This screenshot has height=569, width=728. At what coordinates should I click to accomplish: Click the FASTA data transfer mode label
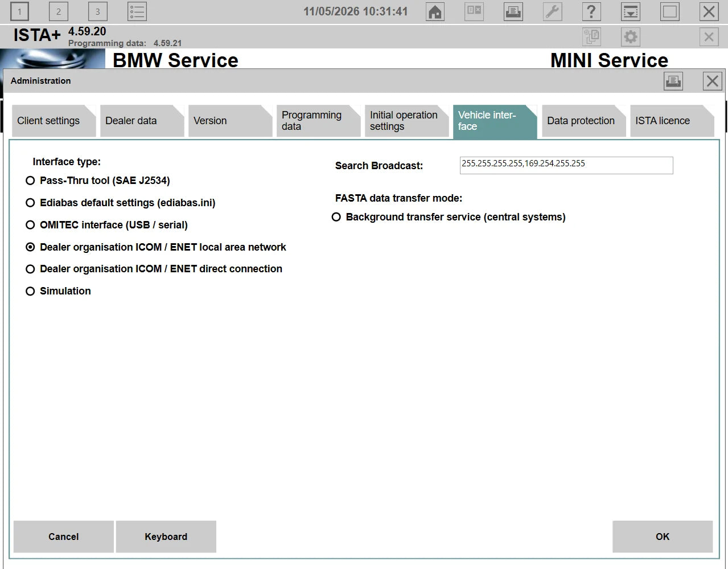[398, 198]
